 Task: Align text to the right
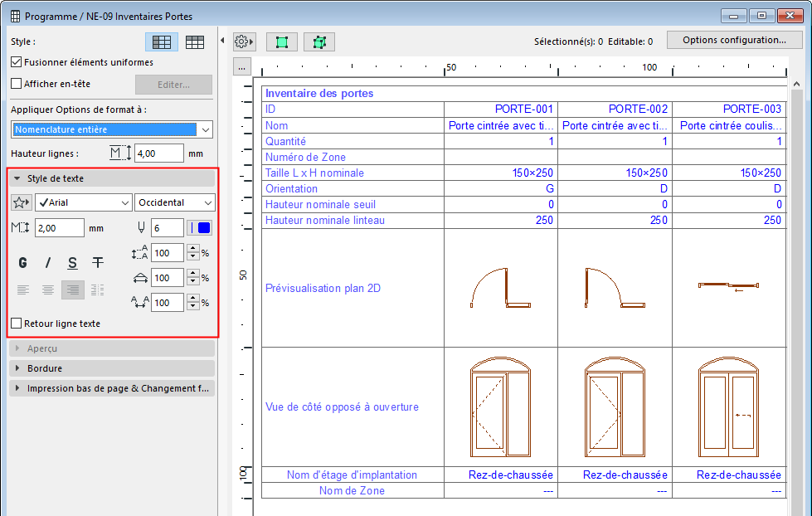[x=73, y=290]
